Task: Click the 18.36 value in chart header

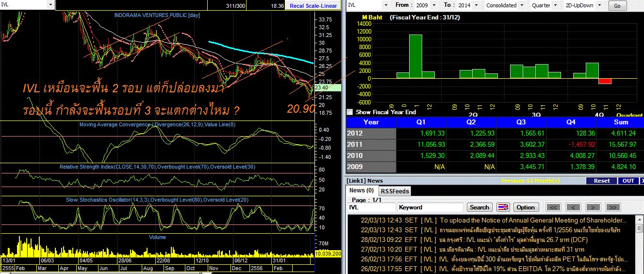Action: click(277, 6)
